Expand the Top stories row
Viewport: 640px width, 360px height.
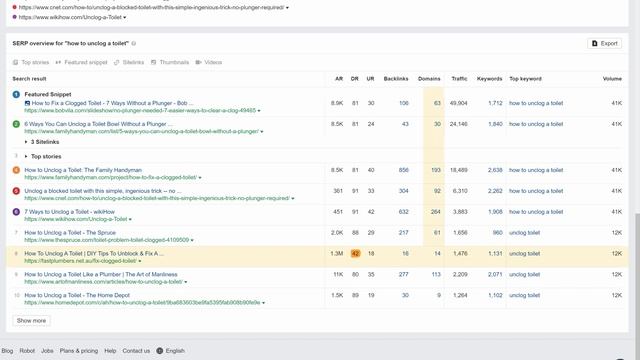coord(43,156)
